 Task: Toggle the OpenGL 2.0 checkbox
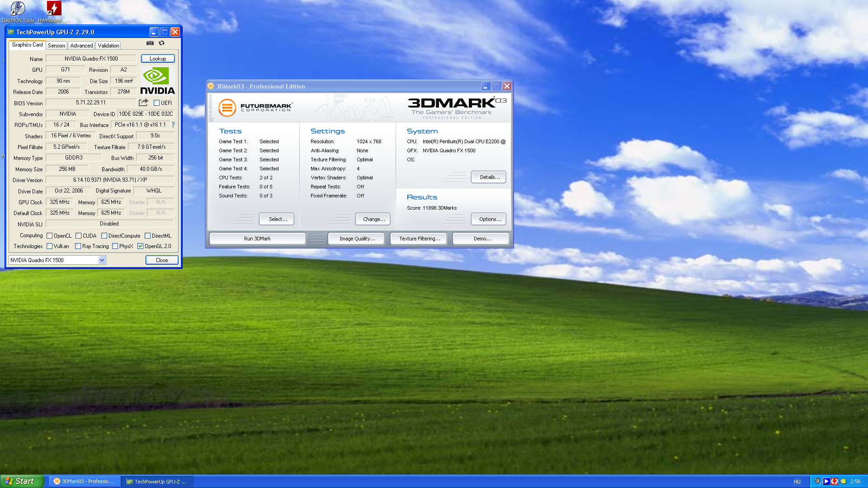point(141,246)
